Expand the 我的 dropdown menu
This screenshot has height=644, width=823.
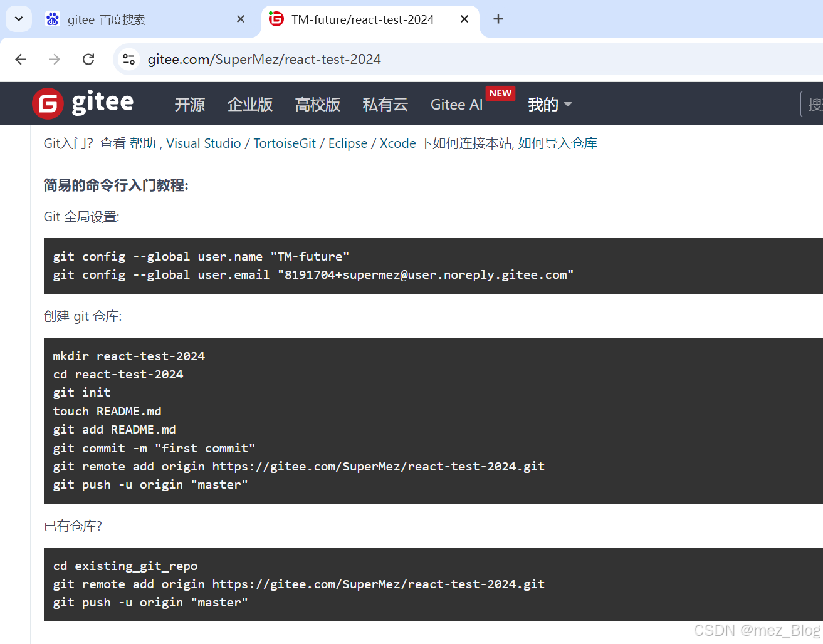(x=550, y=105)
